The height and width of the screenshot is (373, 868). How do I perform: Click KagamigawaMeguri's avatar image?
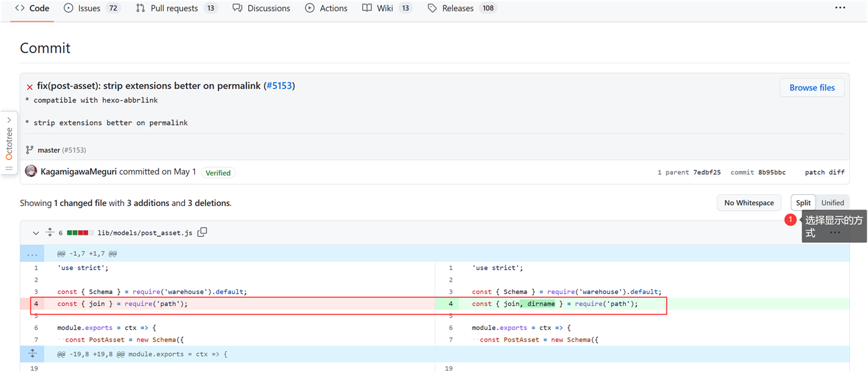pyautogui.click(x=31, y=172)
